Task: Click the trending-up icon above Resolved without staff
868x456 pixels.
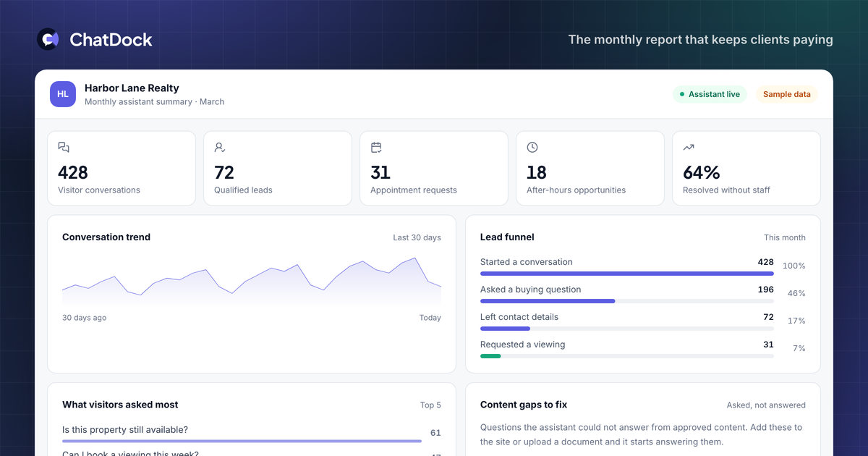Action: pos(689,148)
